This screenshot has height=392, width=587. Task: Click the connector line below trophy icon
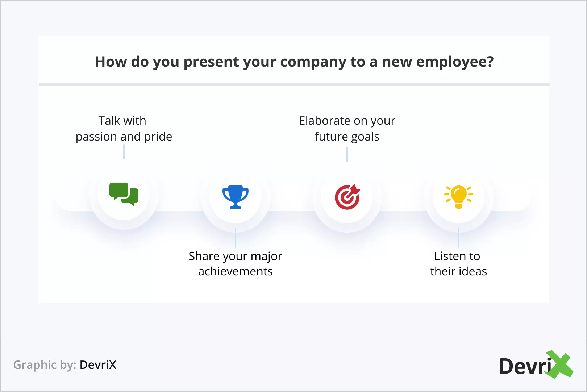[x=236, y=238]
